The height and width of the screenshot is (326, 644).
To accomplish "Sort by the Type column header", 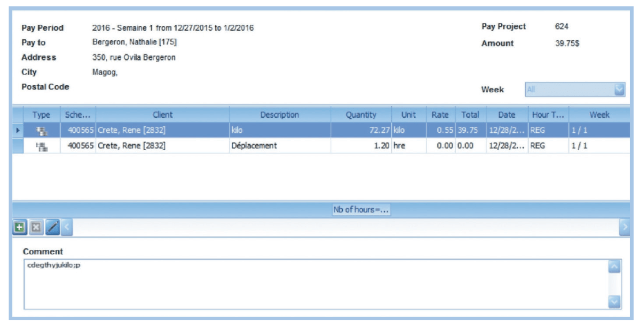I will pos(42,115).
